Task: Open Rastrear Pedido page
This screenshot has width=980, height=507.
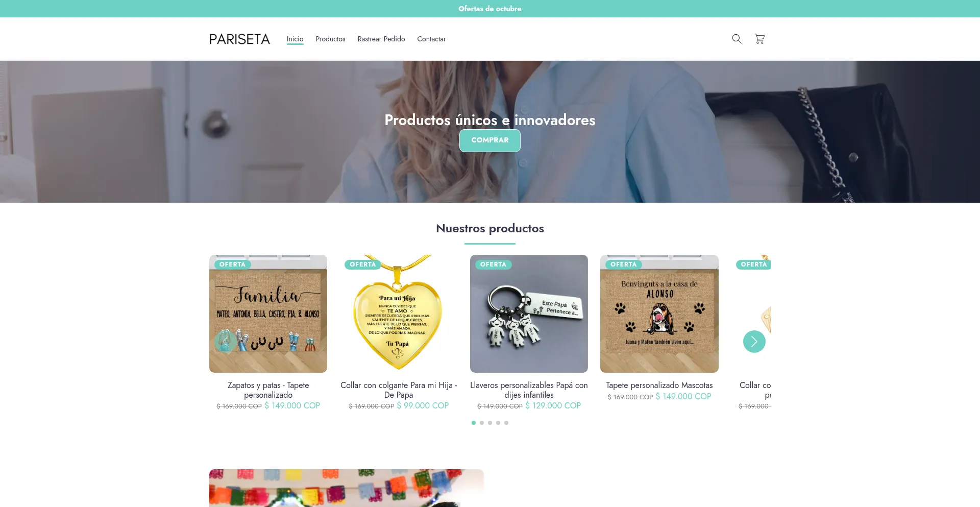Action: coord(381,39)
